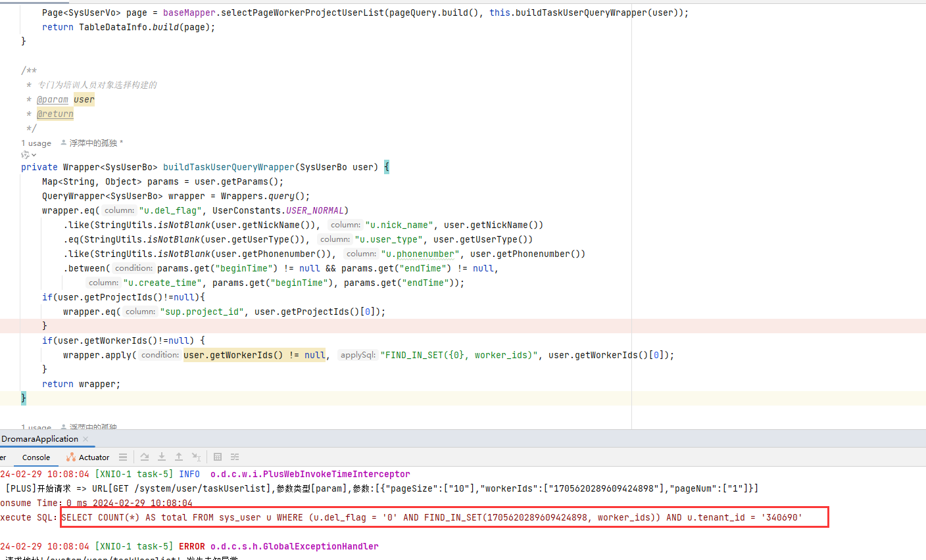Click Evaluate Expression calculator icon

[218, 457]
